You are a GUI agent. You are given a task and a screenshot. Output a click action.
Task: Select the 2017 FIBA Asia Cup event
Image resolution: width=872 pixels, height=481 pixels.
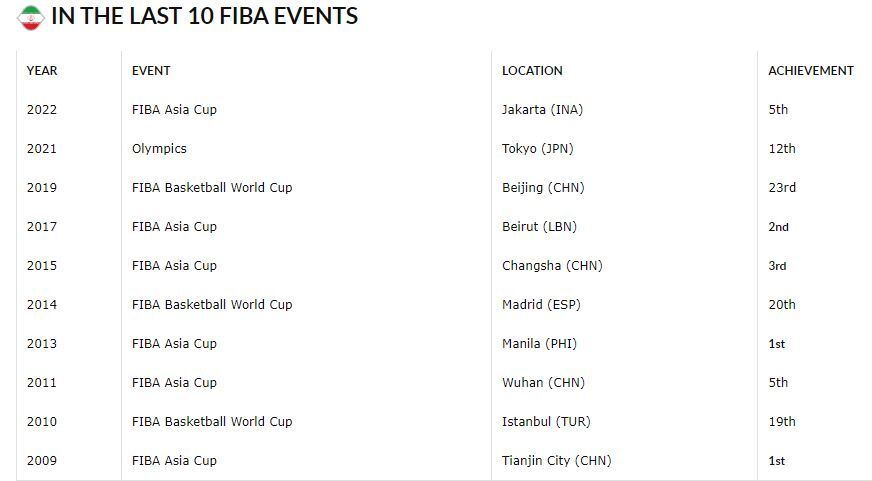pos(174,227)
